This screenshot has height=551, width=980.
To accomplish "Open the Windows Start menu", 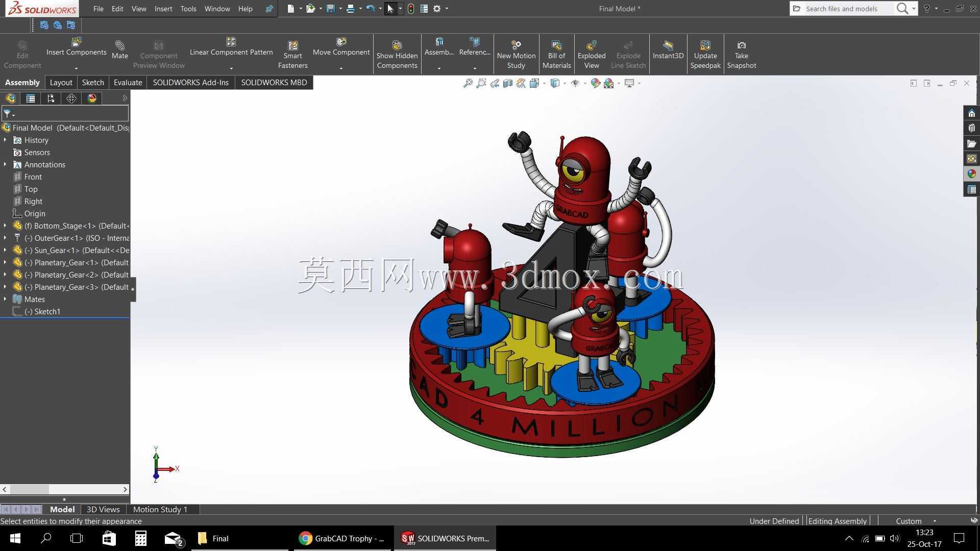I will coord(15,538).
